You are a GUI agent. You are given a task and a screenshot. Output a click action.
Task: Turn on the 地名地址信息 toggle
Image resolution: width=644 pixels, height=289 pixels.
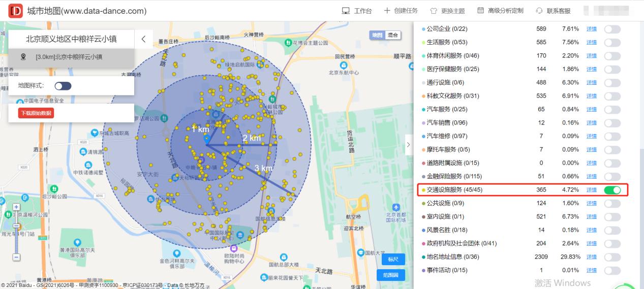pyautogui.click(x=612, y=257)
